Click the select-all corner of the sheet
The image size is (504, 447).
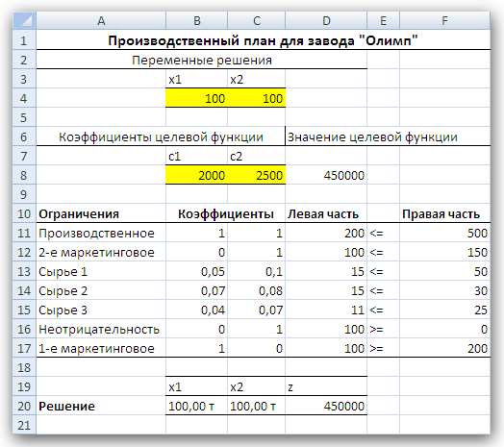[x=24, y=21]
